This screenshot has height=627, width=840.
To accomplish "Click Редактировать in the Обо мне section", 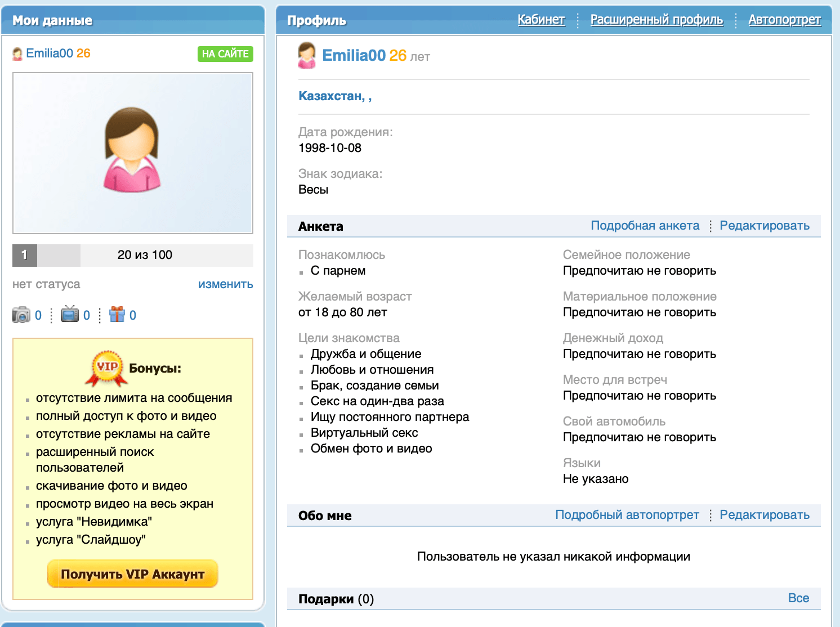I will [x=764, y=515].
